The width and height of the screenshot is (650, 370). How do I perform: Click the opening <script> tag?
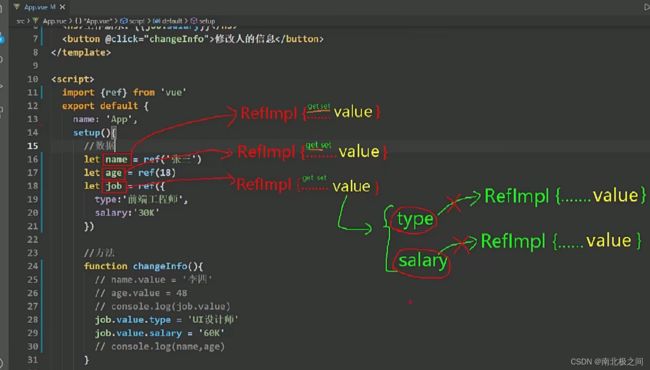(x=73, y=79)
